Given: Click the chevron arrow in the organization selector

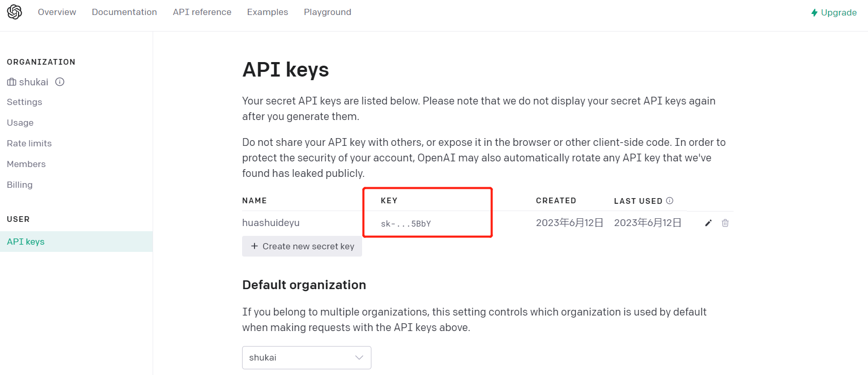Looking at the screenshot, I should [360, 357].
